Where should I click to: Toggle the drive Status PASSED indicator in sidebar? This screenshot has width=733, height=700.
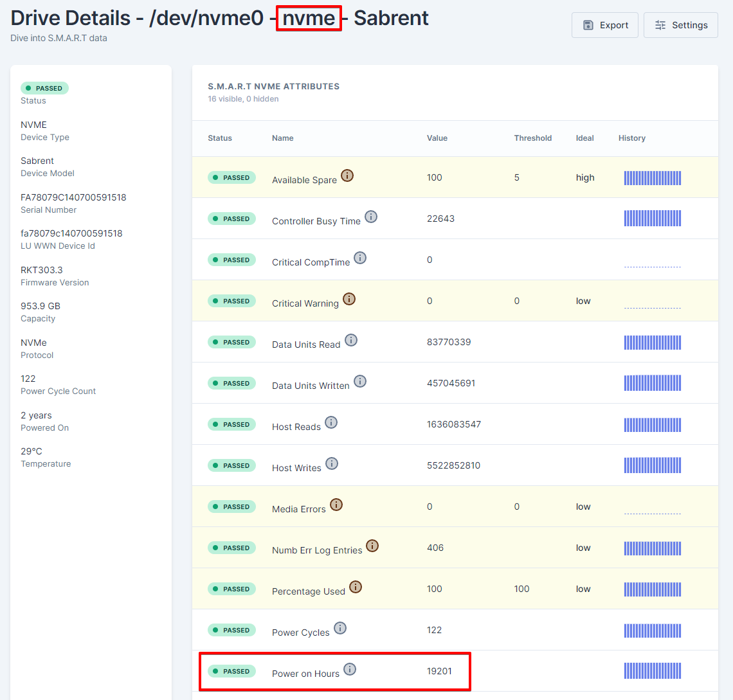click(44, 88)
